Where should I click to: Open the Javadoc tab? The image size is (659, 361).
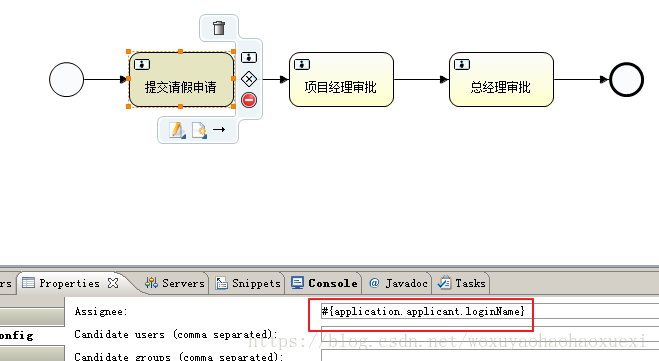point(398,283)
